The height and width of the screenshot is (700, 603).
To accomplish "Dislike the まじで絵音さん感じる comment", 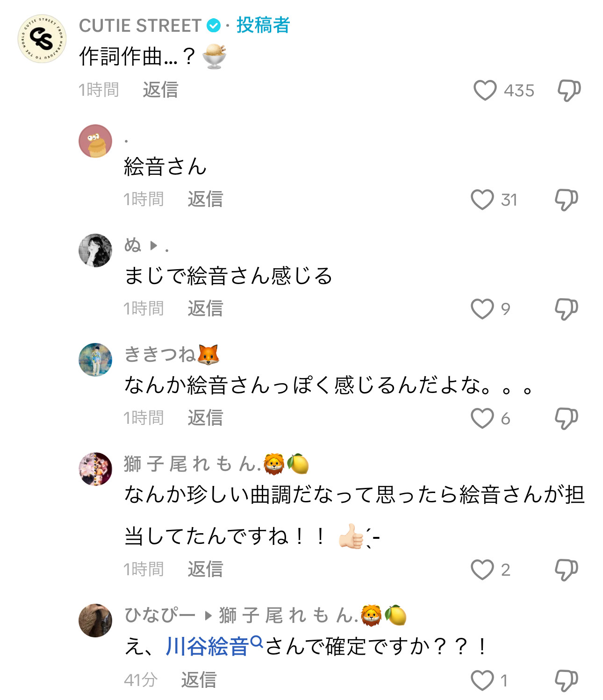I will pyautogui.click(x=566, y=309).
